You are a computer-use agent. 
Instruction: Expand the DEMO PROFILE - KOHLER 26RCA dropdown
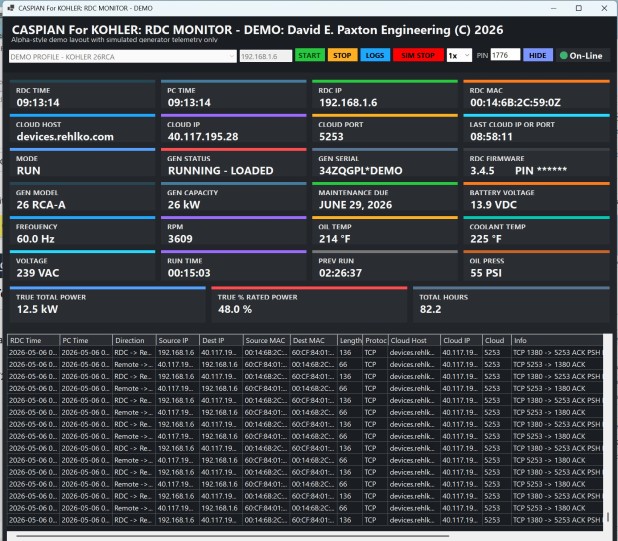123,56
